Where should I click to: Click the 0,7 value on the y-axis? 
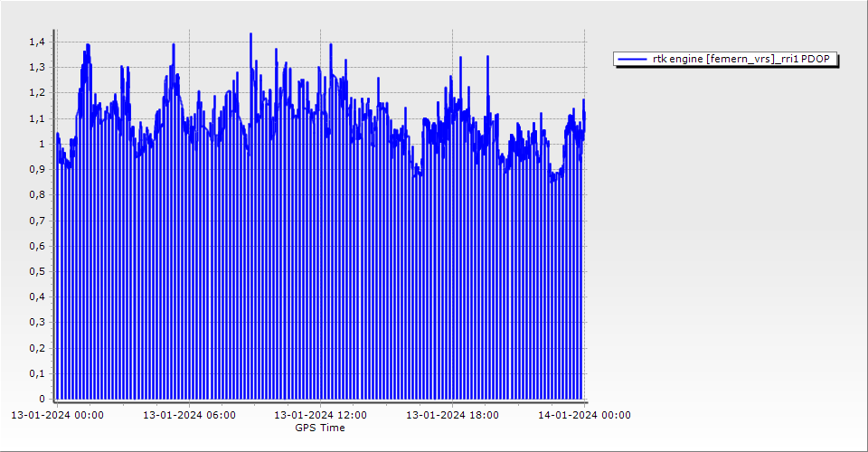36,221
